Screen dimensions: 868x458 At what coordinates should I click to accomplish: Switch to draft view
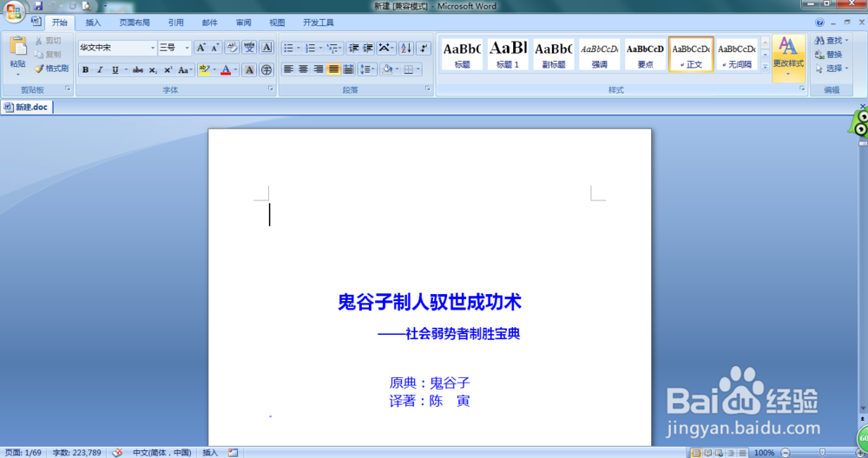point(742,453)
